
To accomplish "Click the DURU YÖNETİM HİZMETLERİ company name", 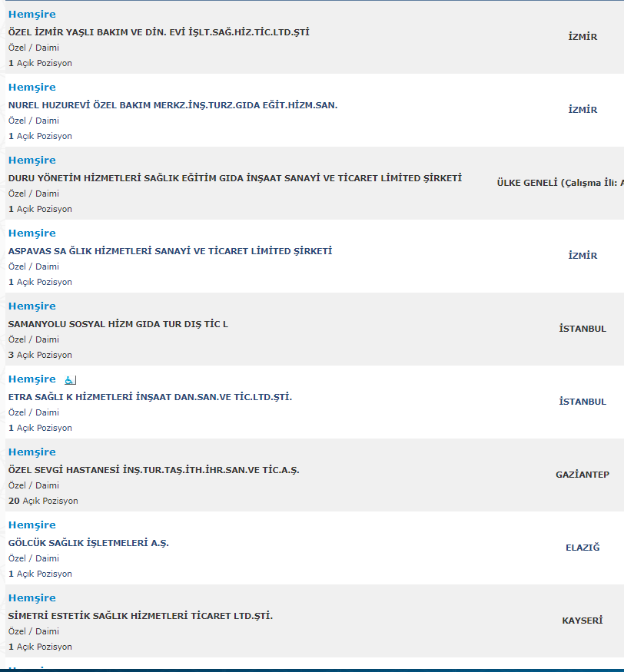I will (x=235, y=178).
